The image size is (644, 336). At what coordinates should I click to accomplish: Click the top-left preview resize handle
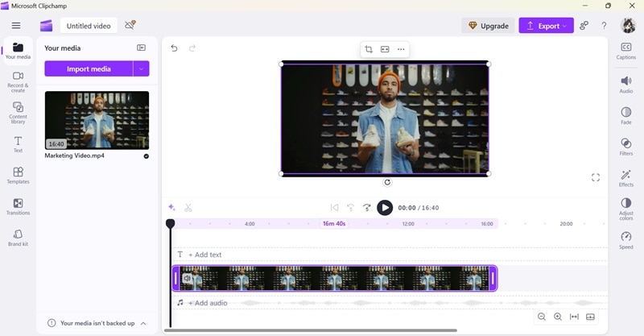pyautogui.click(x=281, y=64)
